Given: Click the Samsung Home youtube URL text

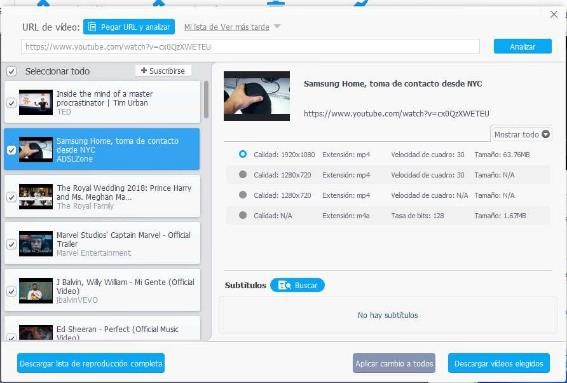Looking at the screenshot, I should tap(396, 114).
